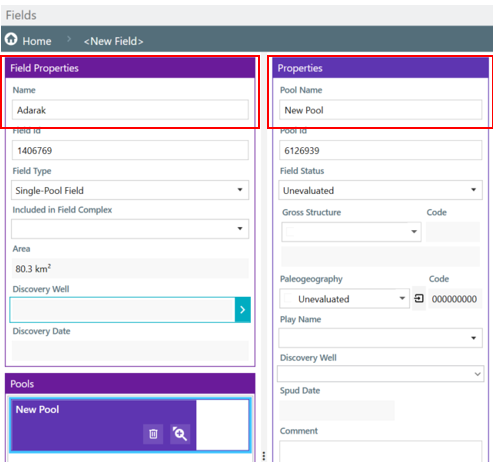Open the Paleogeography dropdown

[344, 299]
